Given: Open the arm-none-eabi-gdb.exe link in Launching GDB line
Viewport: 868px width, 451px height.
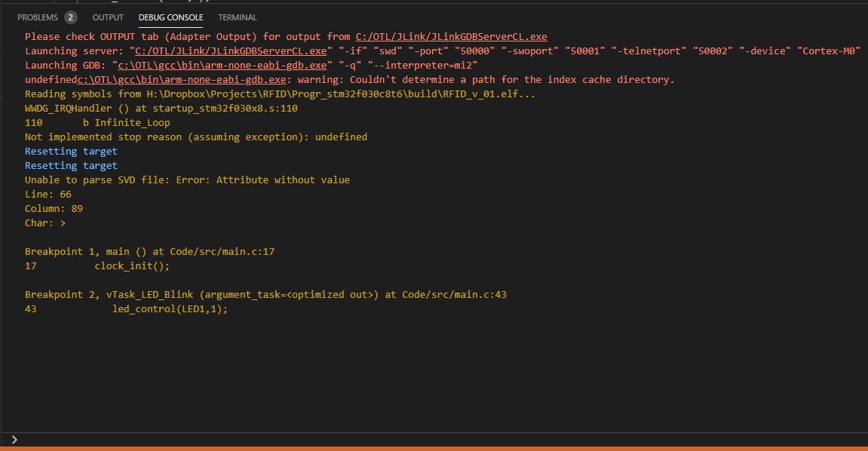Looking at the screenshot, I should [x=222, y=66].
